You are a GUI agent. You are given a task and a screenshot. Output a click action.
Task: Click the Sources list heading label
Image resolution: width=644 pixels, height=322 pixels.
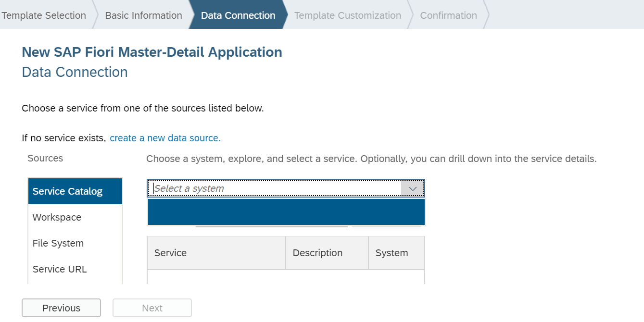point(45,159)
